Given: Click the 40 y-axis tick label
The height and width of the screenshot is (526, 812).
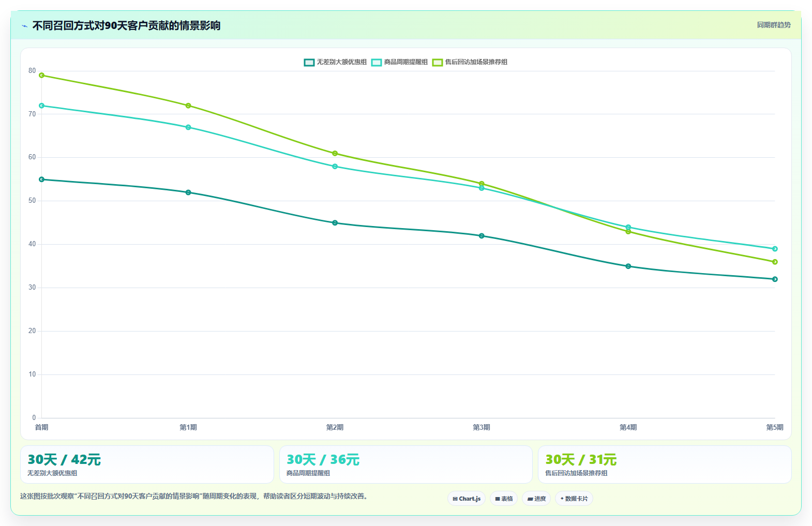Looking at the screenshot, I should (32, 244).
